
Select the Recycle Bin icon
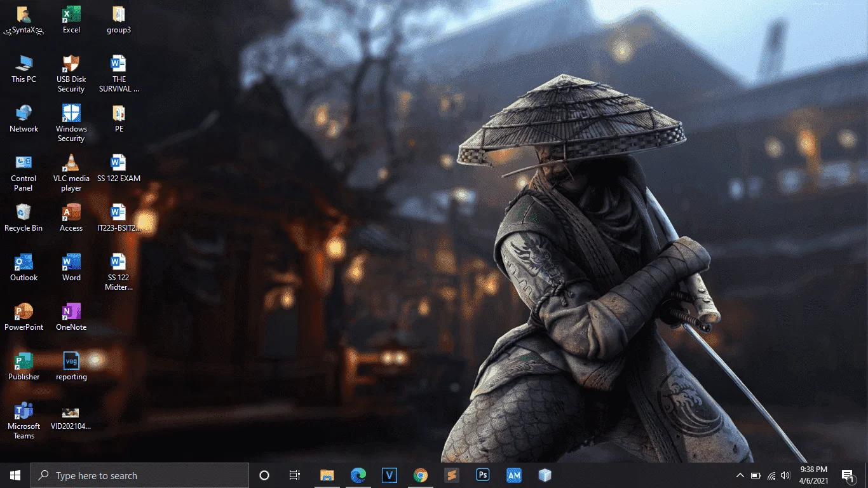tap(24, 219)
